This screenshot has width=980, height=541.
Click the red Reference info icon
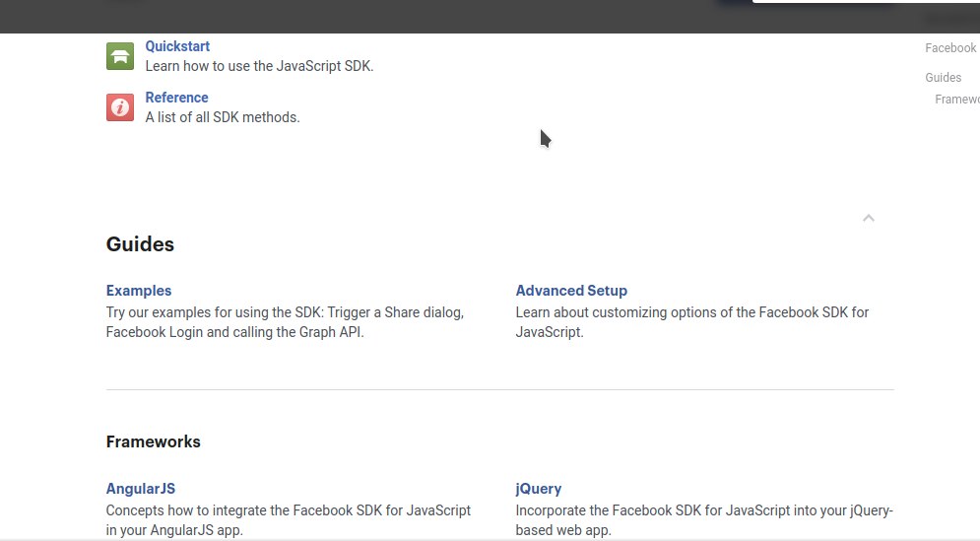(120, 107)
